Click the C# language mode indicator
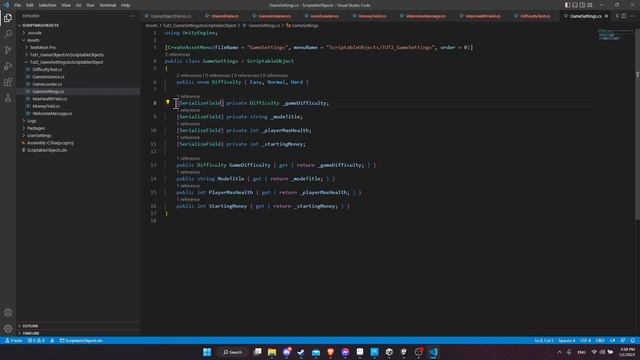 [x=613, y=340]
